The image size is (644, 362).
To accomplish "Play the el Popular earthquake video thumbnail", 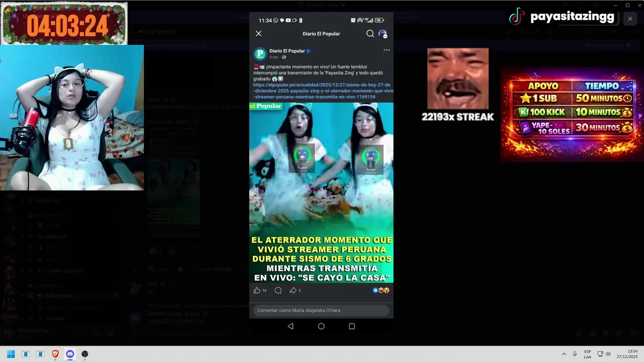I will (x=321, y=193).
